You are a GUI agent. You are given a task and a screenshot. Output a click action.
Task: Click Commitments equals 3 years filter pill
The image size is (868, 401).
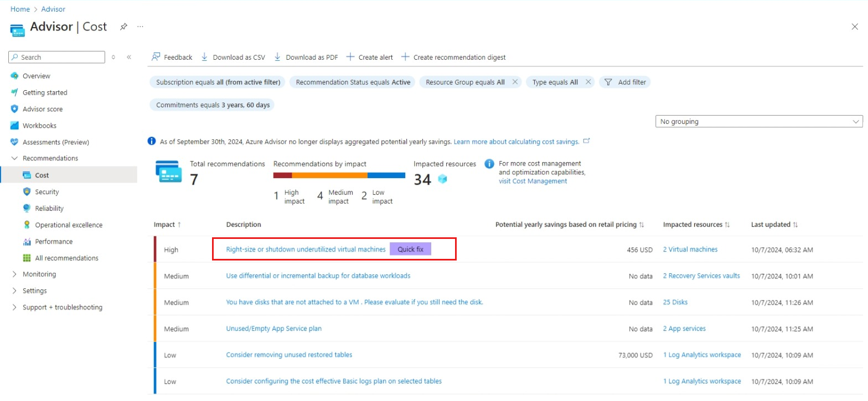[213, 105]
